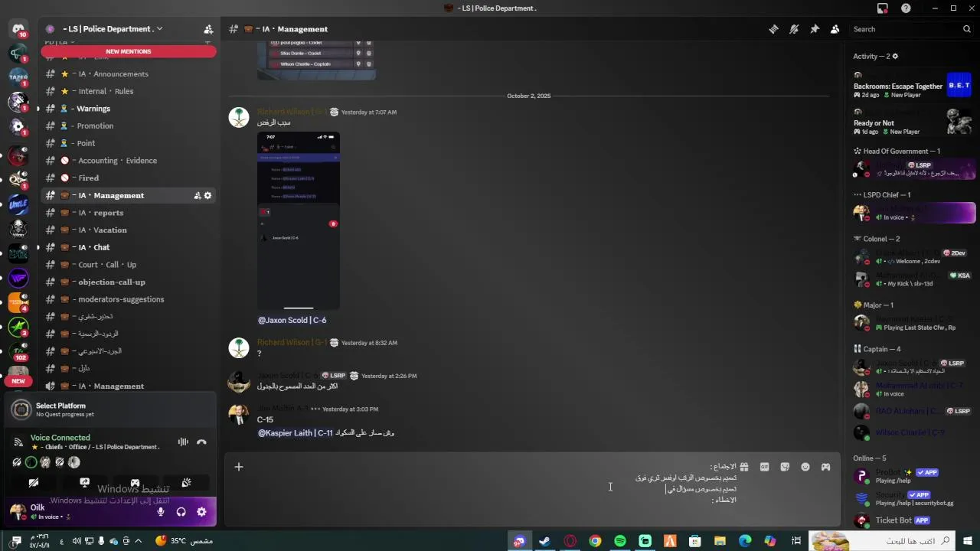Screen dimensions: 980x551
Task: Click Oilk user avatar in user panel
Action: click(18, 511)
